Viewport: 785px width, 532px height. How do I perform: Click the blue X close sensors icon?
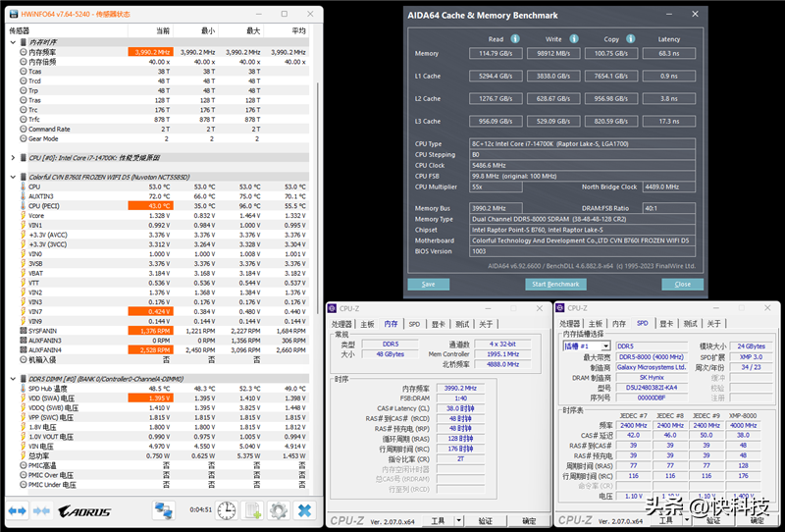point(304,510)
